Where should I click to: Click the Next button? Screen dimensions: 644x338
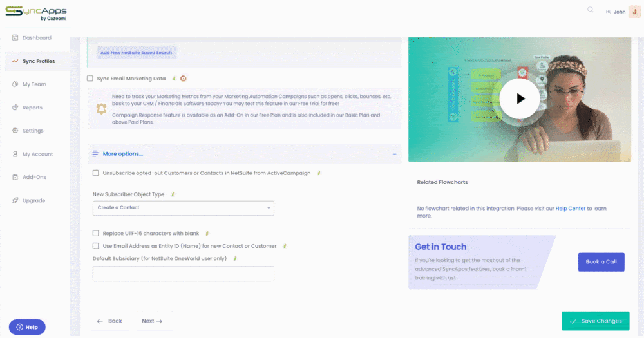tap(152, 321)
